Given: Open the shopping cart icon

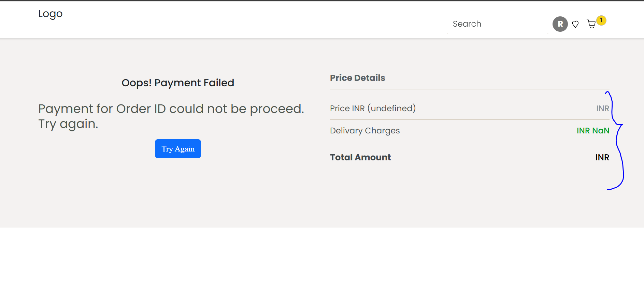Looking at the screenshot, I should pos(591,24).
